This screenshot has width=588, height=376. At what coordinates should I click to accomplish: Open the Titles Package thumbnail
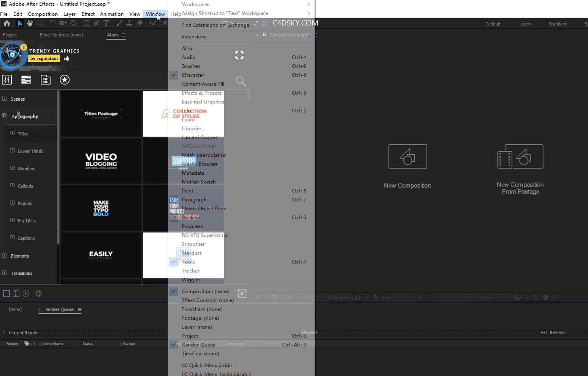(101, 114)
